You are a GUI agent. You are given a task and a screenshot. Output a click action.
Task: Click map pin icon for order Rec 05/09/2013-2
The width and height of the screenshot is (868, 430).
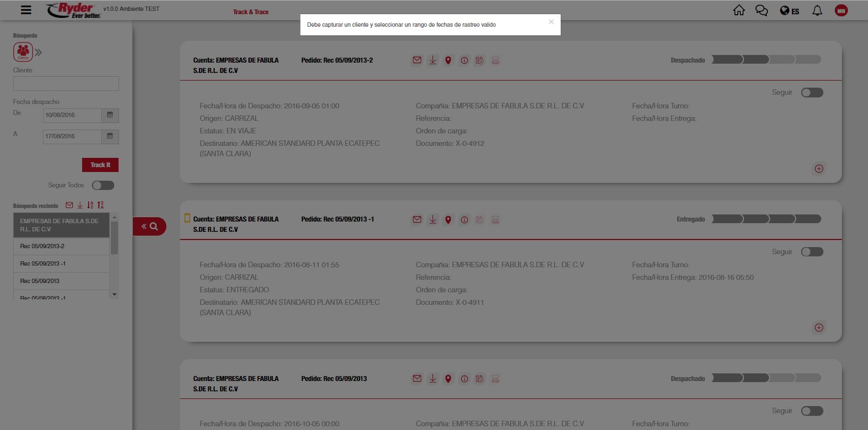pos(448,60)
